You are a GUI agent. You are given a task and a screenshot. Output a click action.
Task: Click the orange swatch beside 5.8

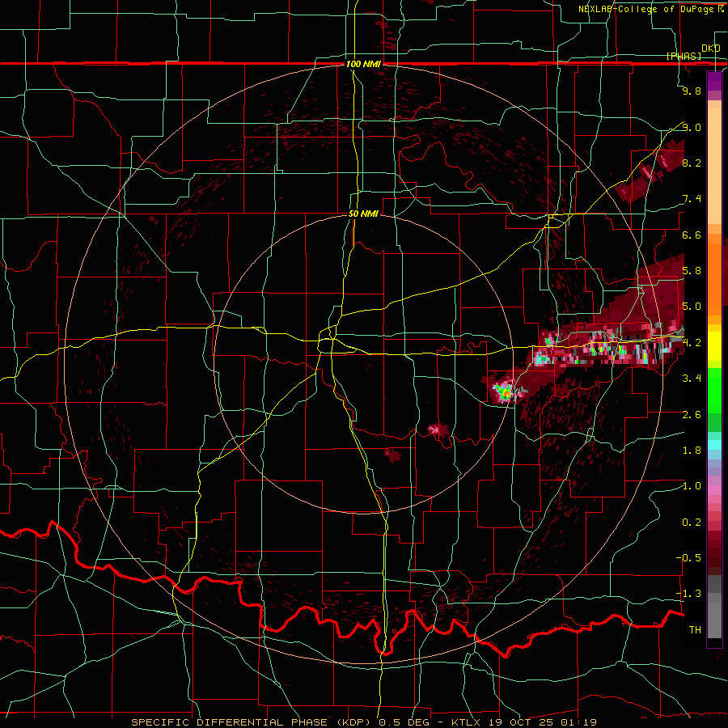point(714,279)
